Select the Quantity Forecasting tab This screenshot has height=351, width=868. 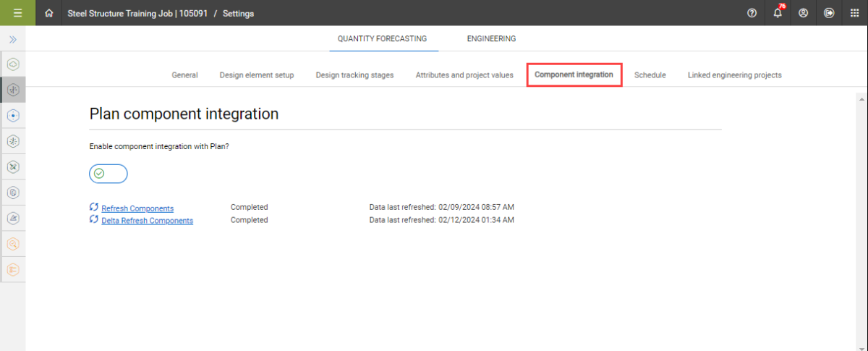pos(382,39)
